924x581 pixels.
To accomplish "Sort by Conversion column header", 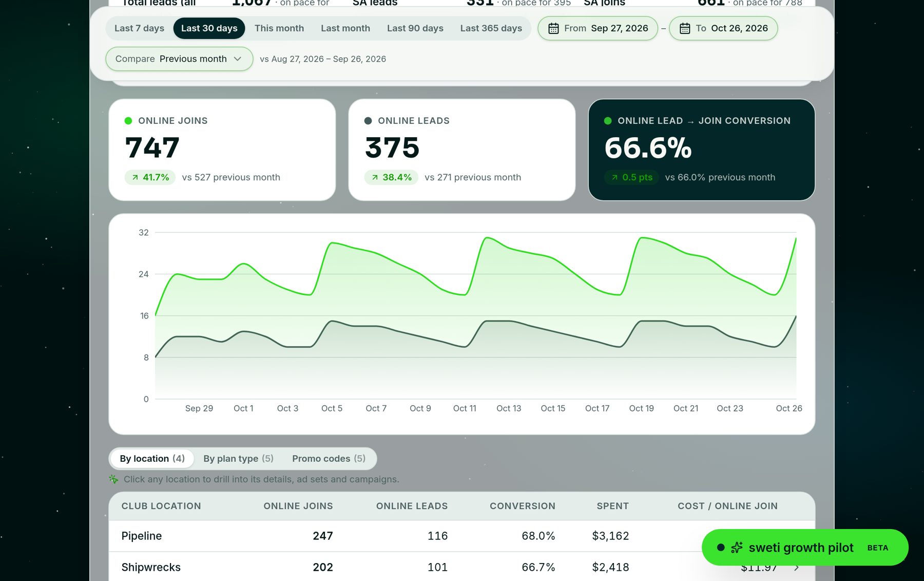I will pyautogui.click(x=523, y=506).
